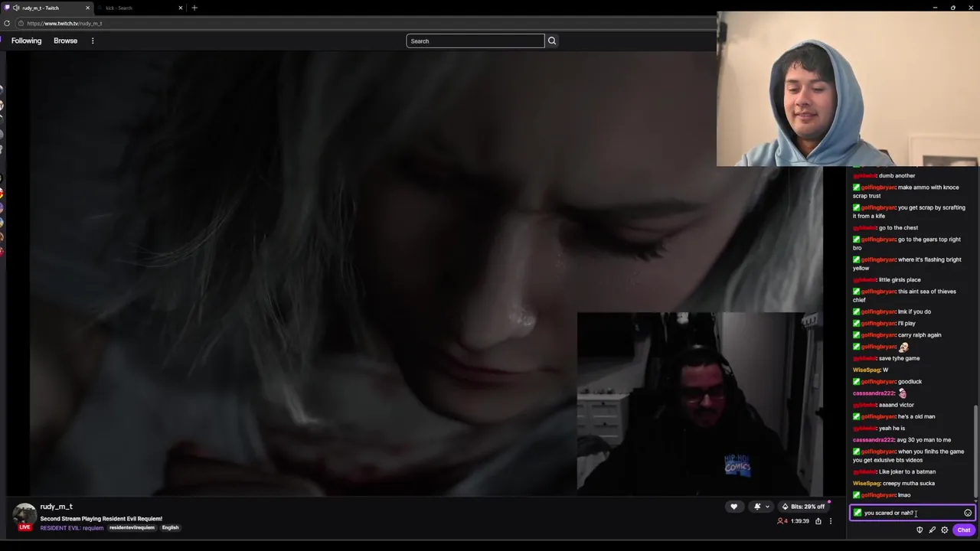Click the 'Like joker to a batman' chat message

click(x=907, y=471)
